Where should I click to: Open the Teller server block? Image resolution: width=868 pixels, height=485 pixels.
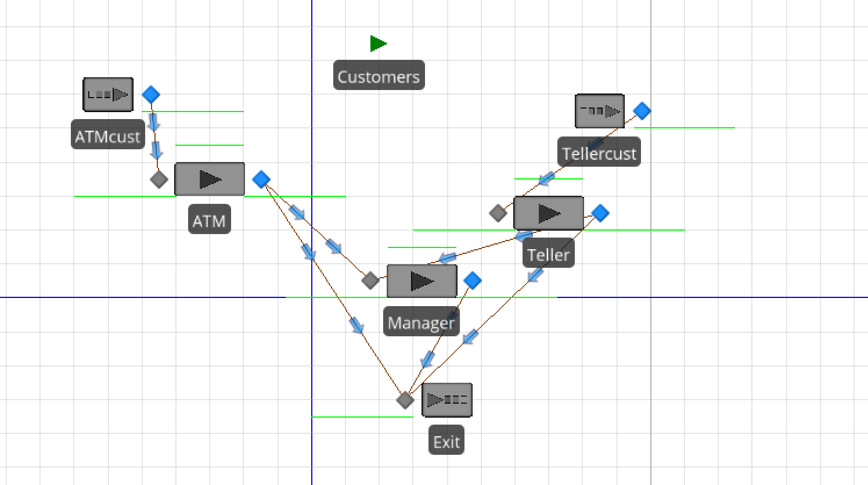pos(548,213)
